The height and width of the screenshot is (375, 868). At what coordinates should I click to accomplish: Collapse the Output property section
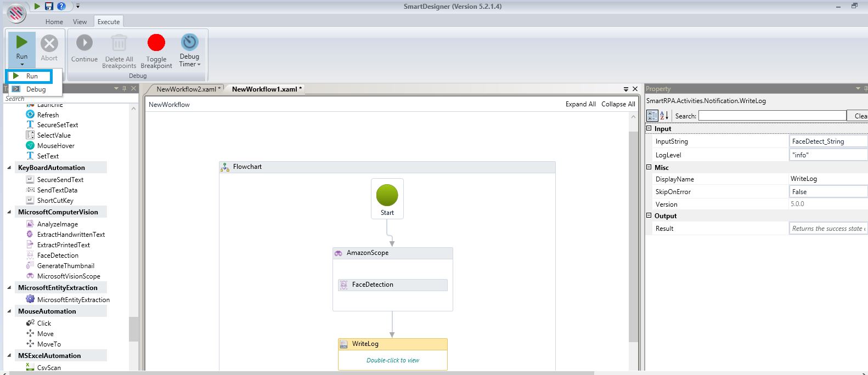coord(649,215)
